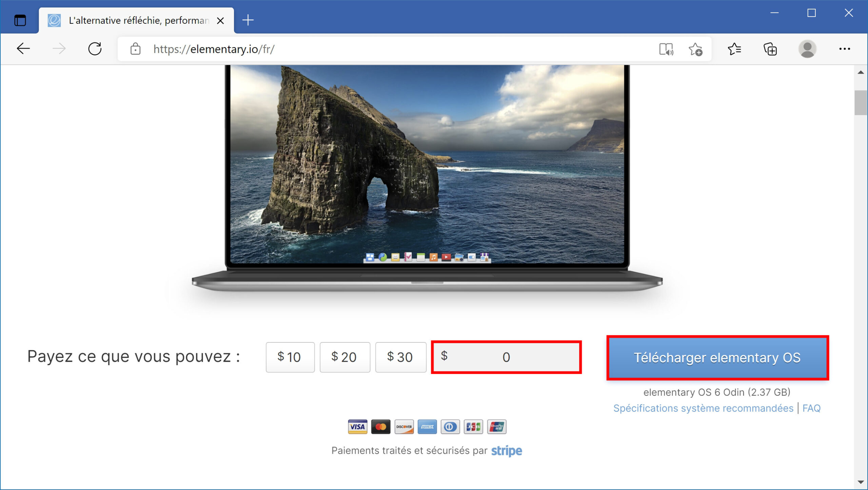
Task: Choose the $10 payment amount
Action: point(290,357)
